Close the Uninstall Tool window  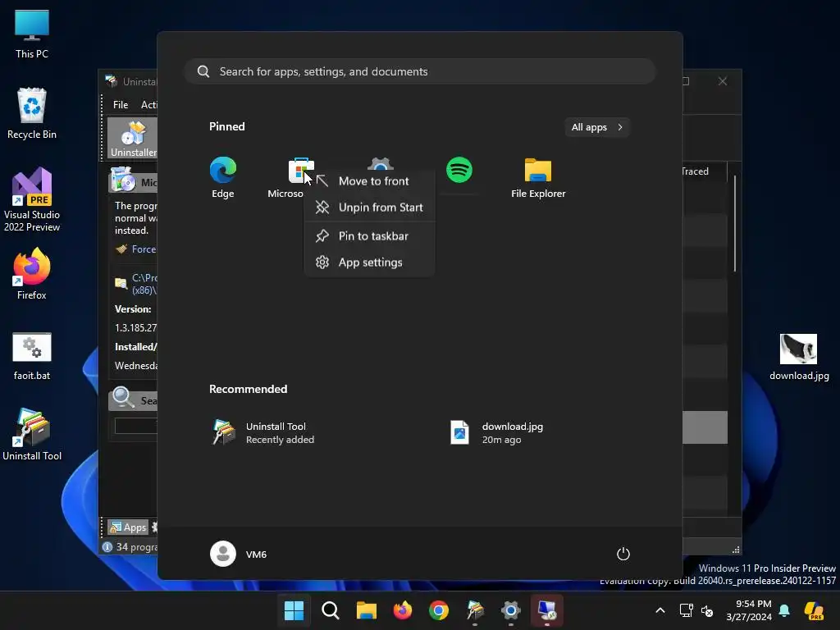723,81
